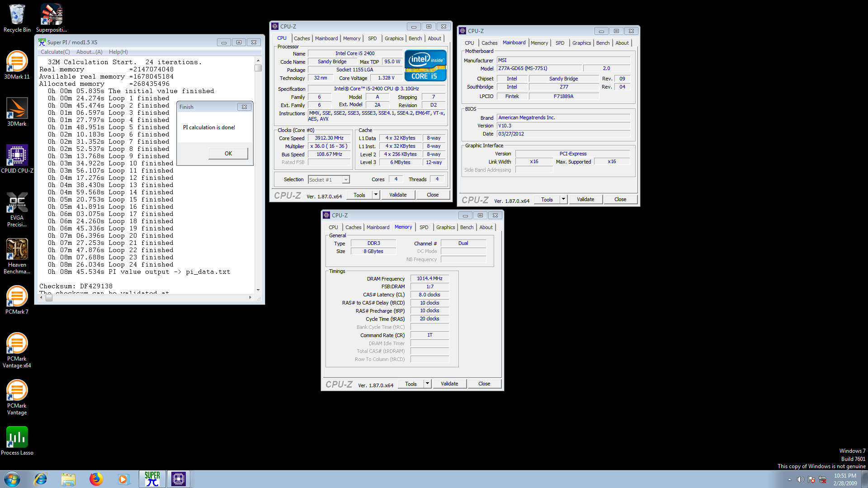The width and height of the screenshot is (868, 488).
Task: Click Super PI scroll right arrow
Action: [x=250, y=297]
